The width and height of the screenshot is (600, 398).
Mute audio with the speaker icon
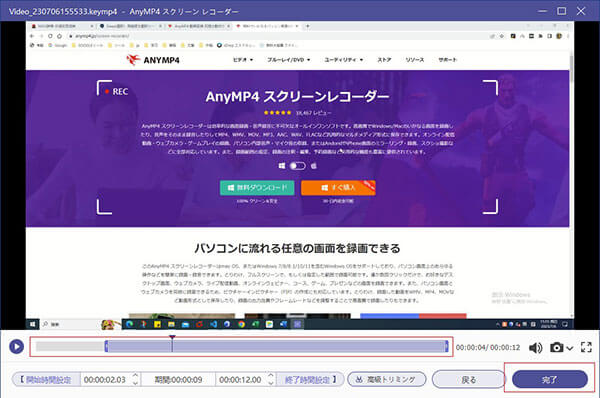535,347
